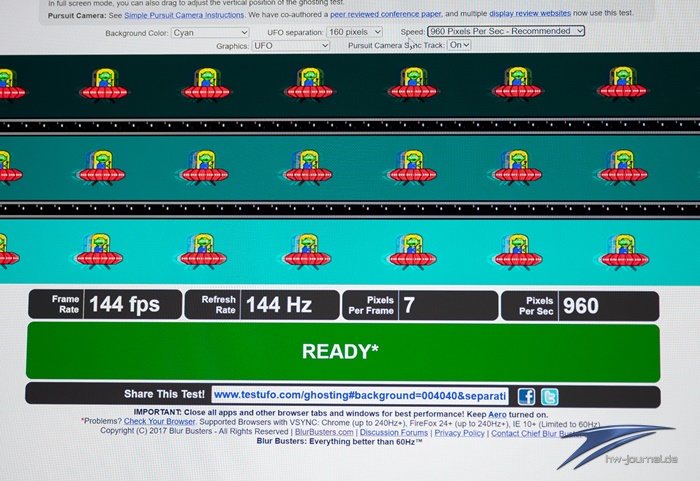Screen dimensions: 700x481
Task: Open the UFO separation dropdown
Action: [354, 32]
